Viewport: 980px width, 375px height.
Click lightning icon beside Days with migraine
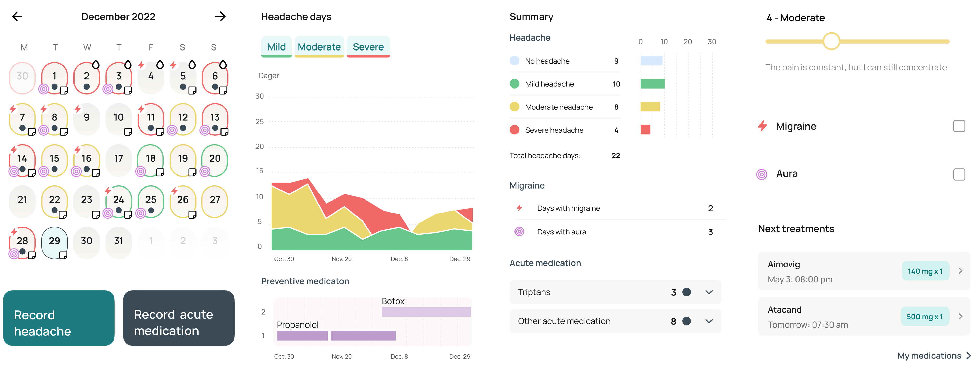click(519, 208)
